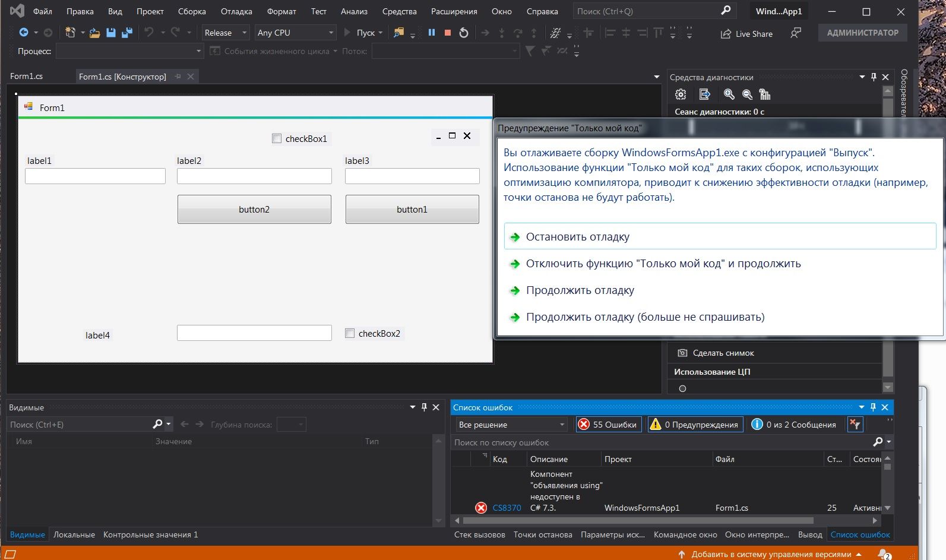Click Zoom In in diagnostics tools
The height and width of the screenshot is (560, 946).
pos(729,94)
